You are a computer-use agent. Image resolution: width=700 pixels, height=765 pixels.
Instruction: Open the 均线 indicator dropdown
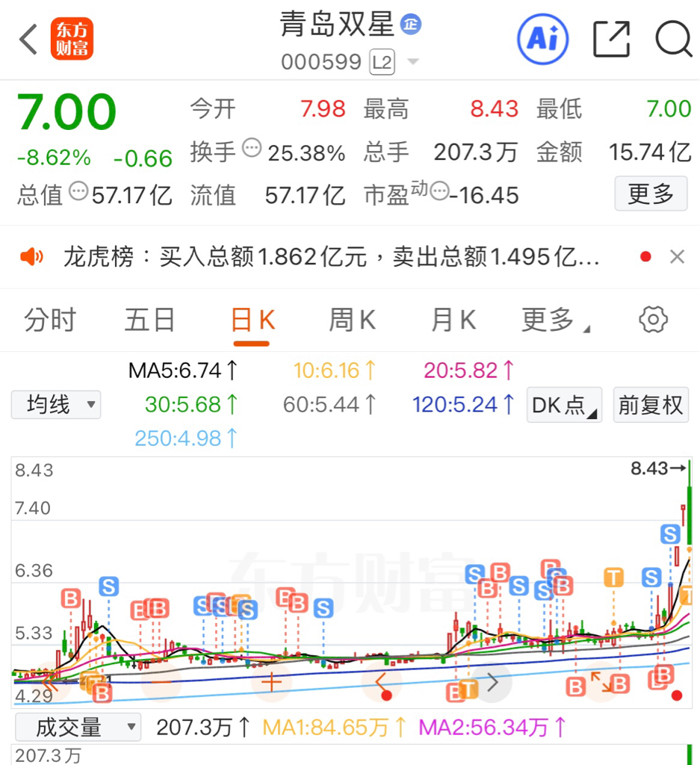pyautogui.click(x=56, y=404)
